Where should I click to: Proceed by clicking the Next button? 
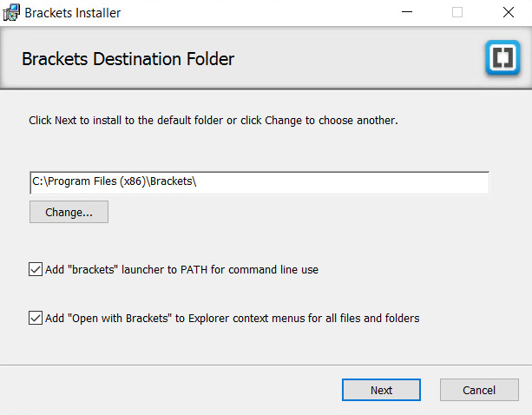click(381, 390)
